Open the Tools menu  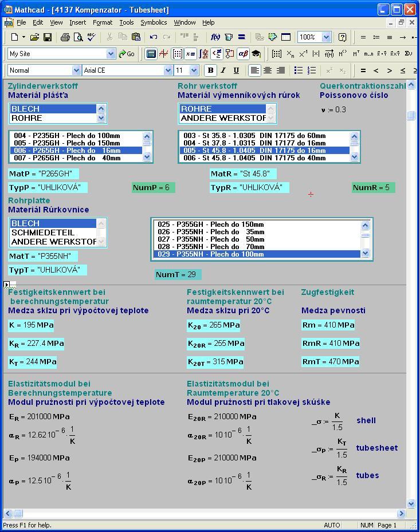(126, 22)
